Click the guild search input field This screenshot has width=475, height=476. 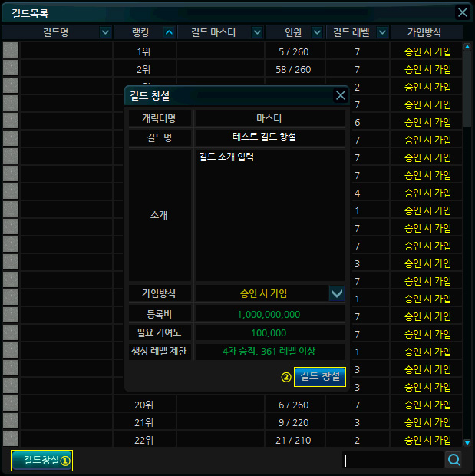point(391,461)
